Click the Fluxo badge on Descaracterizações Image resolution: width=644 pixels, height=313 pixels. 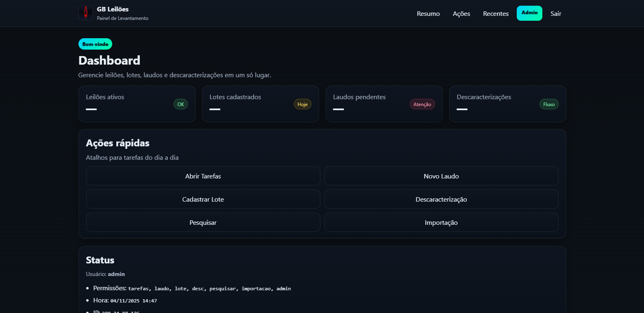tap(548, 104)
